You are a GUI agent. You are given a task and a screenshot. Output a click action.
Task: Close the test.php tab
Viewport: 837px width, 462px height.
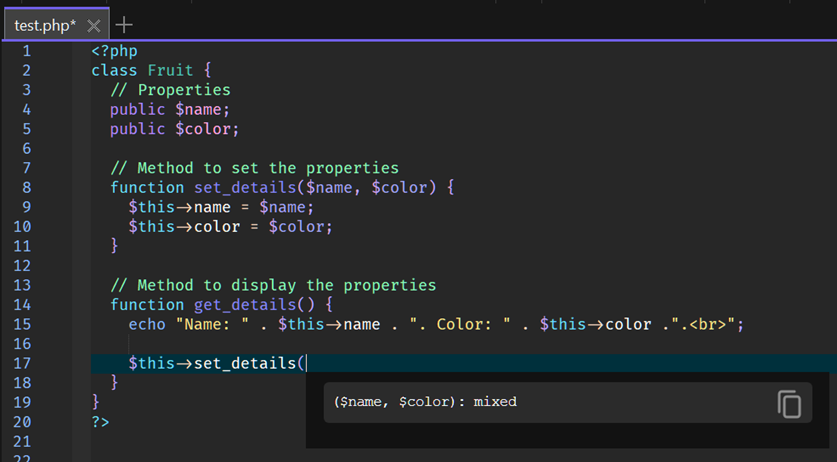point(94,26)
